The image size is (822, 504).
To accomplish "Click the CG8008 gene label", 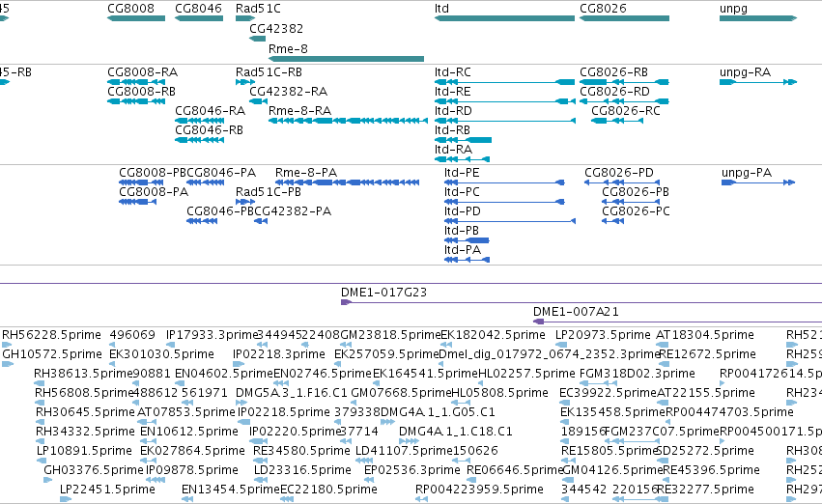I will [131, 9].
